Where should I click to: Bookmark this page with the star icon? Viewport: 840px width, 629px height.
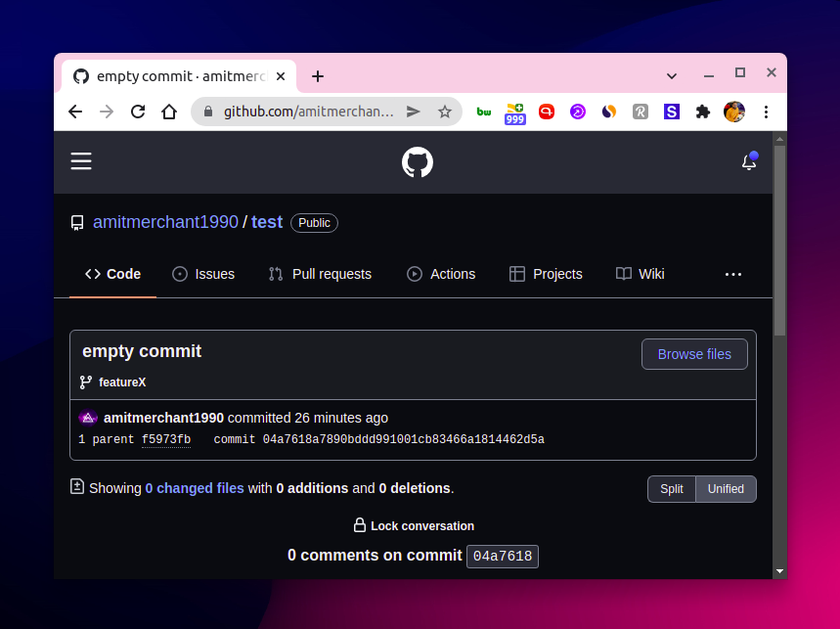[x=445, y=112]
